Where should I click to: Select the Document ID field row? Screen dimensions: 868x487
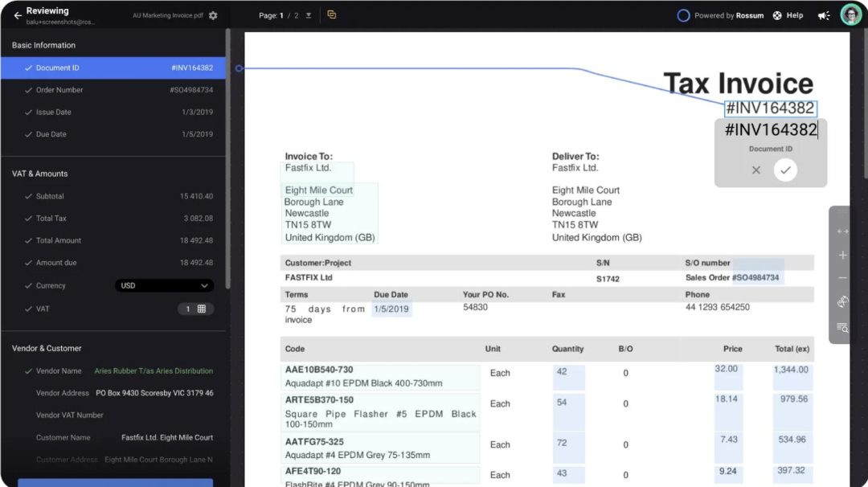point(113,68)
